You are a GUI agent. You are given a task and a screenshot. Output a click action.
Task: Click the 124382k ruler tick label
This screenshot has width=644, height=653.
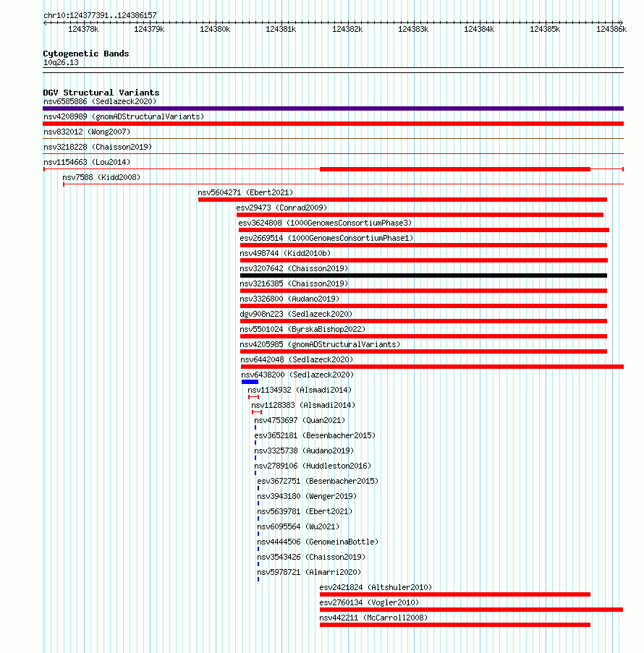[347, 29]
